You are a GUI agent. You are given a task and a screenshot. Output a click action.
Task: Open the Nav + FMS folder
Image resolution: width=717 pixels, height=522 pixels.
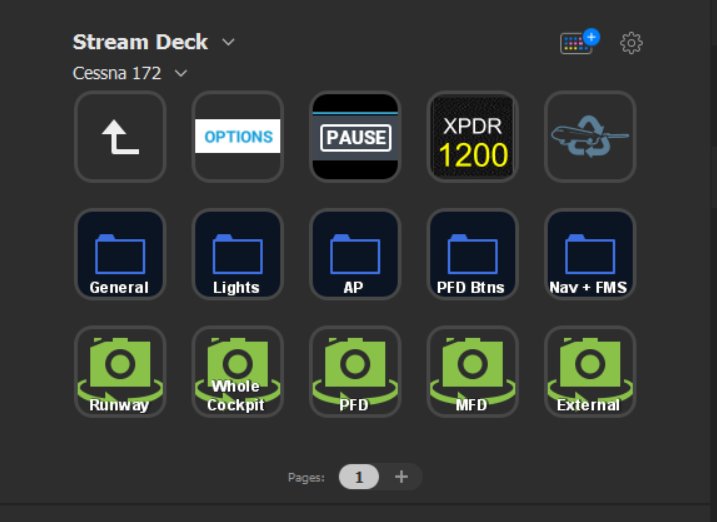590,254
